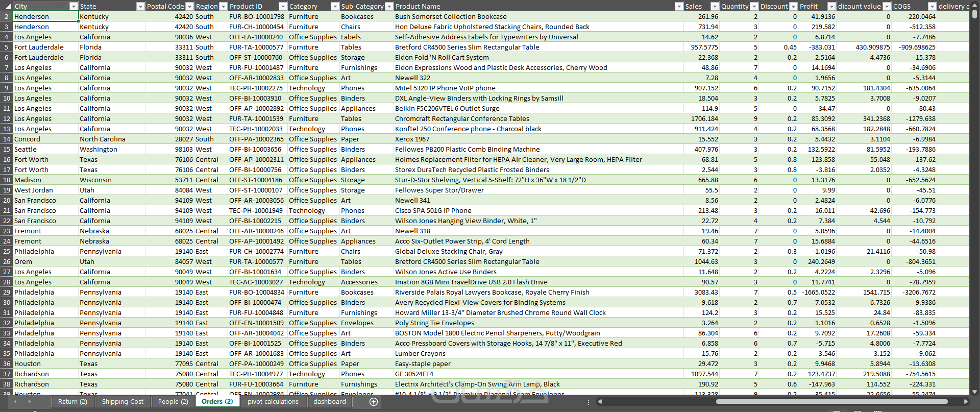Click the horizontal scrollbar right arrow

pos(965,402)
